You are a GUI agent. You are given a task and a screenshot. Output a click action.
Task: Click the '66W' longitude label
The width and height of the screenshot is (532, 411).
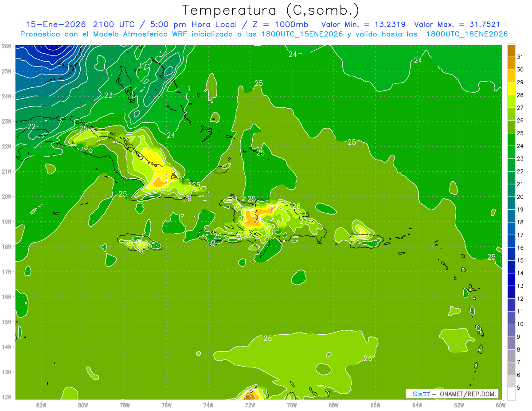pos(376,405)
